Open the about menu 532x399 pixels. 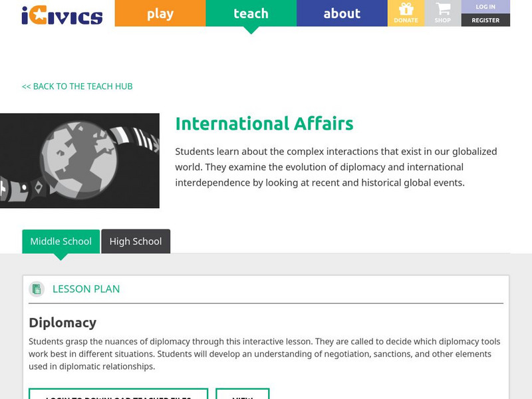342,13
